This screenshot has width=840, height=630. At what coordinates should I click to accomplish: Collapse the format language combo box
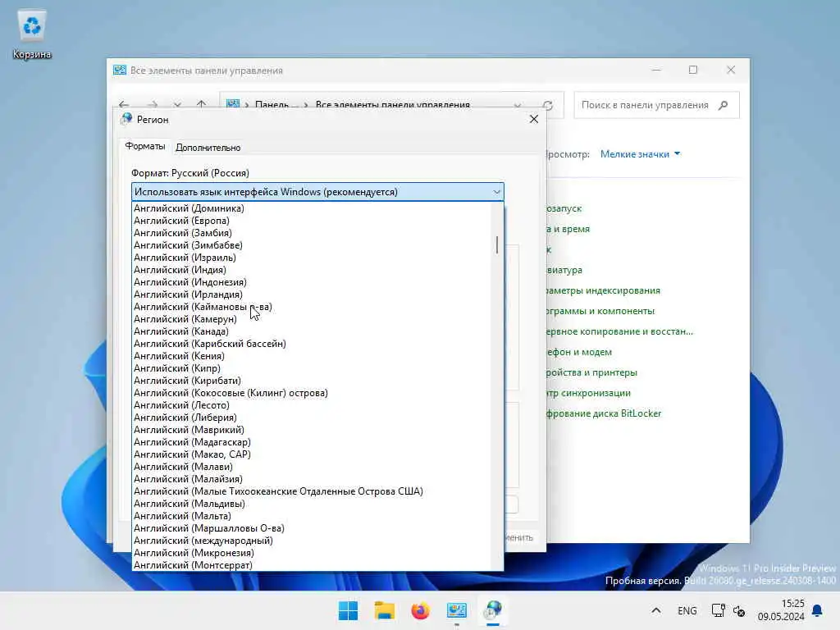(496, 192)
